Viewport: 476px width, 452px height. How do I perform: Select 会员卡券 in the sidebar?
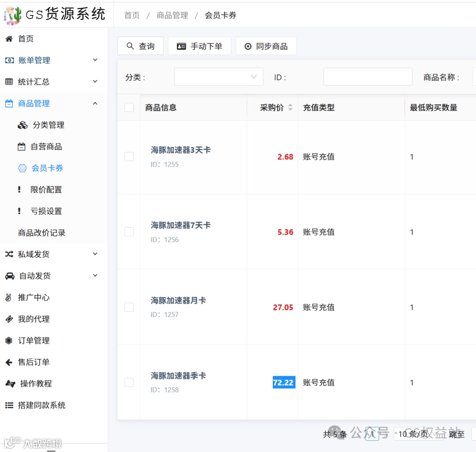pyautogui.click(x=47, y=168)
